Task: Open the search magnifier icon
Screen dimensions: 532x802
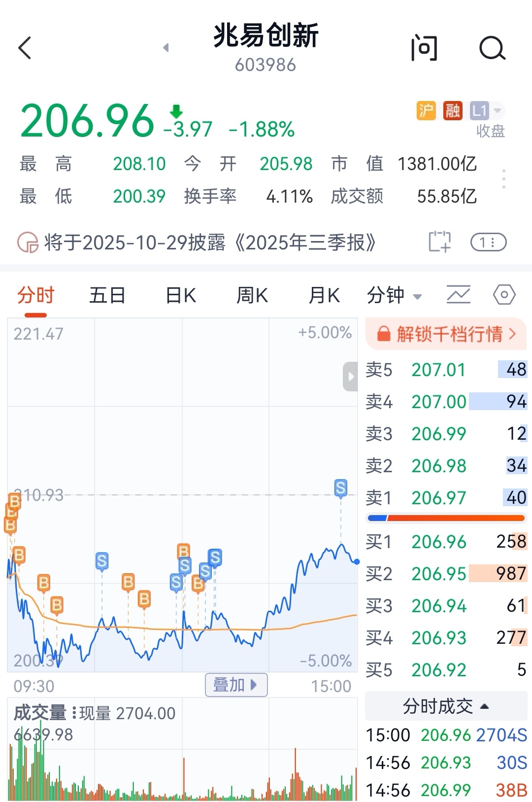Action: pos(492,48)
